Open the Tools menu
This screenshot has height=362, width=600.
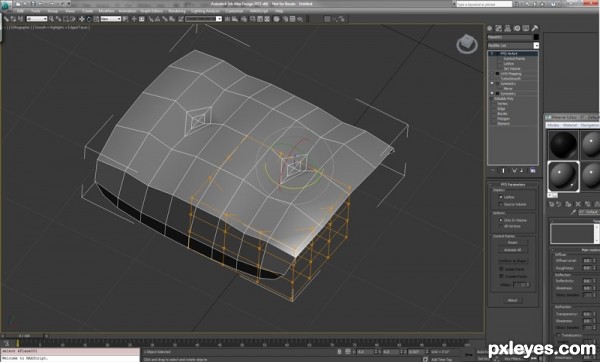36,11
